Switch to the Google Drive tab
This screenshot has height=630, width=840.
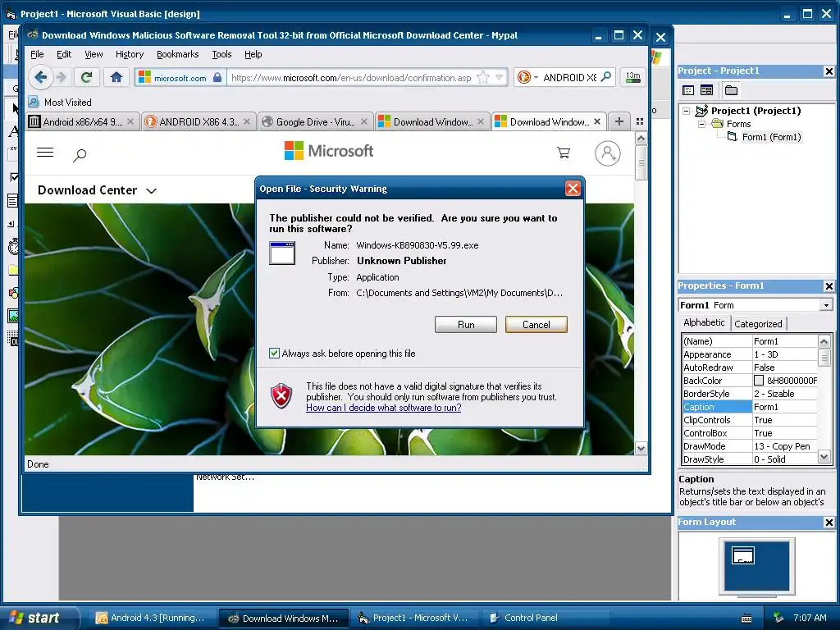click(x=315, y=121)
